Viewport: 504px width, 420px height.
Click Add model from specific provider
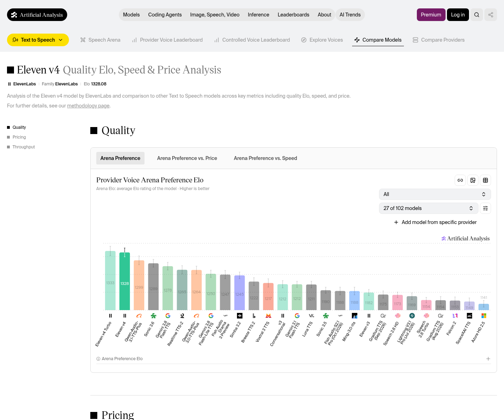point(435,222)
